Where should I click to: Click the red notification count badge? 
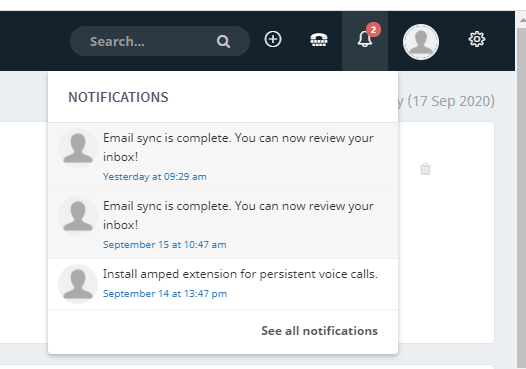[x=373, y=30]
